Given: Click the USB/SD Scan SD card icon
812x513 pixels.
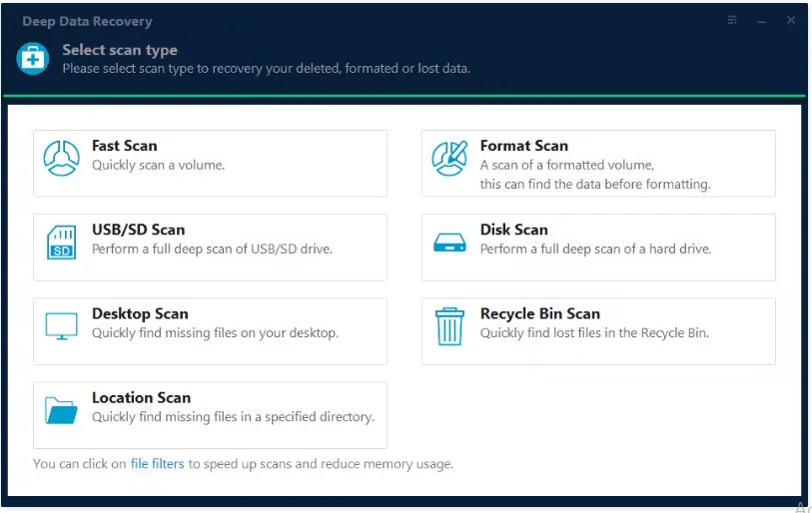Looking at the screenshot, I should pyautogui.click(x=61, y=243).
